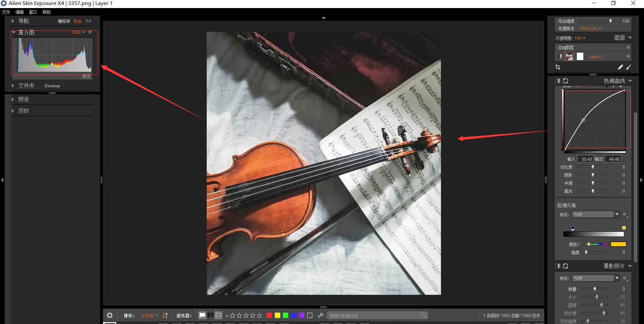Reset the 晕影照片 panel with refresh icon
644x324 pixels.
click(x=565, y=266)
